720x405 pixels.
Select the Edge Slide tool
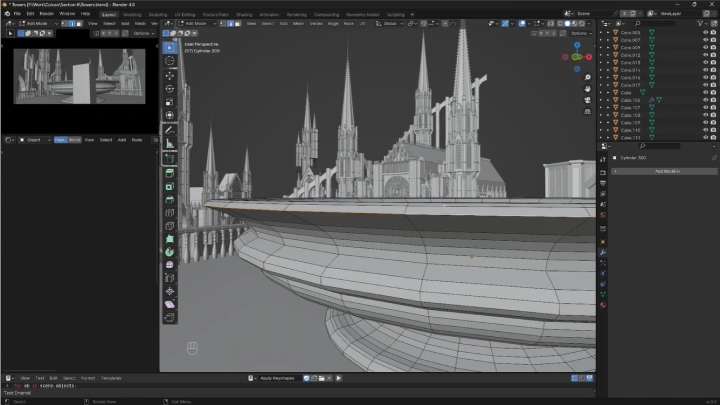(169, 278)
